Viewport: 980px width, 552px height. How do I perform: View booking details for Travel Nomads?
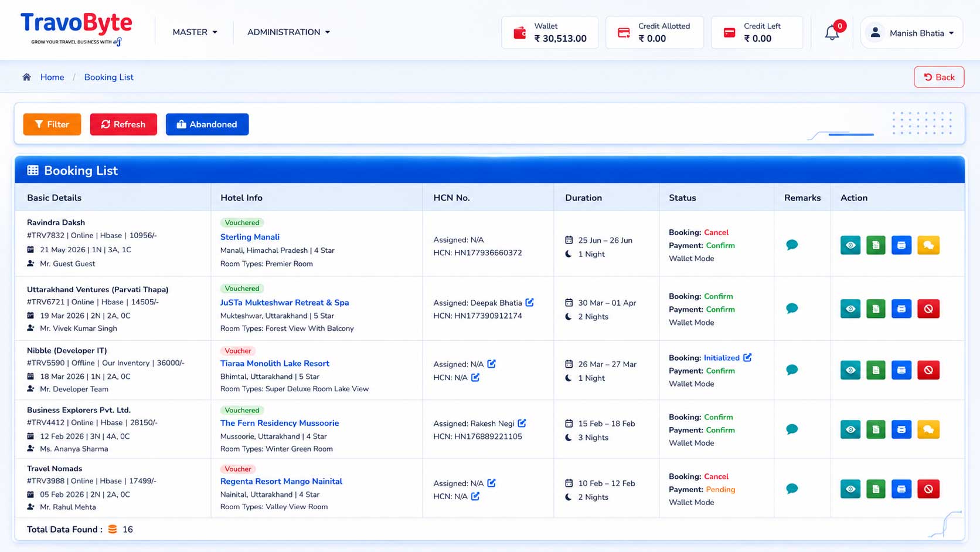pyautogui.click(x=850, y=489)
